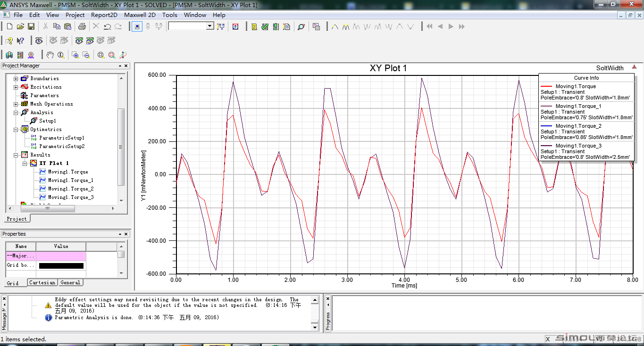This screenshot has width=644, height=346.
Task: Click the XY Plot 1 chart title
Action: pos(388,68)
